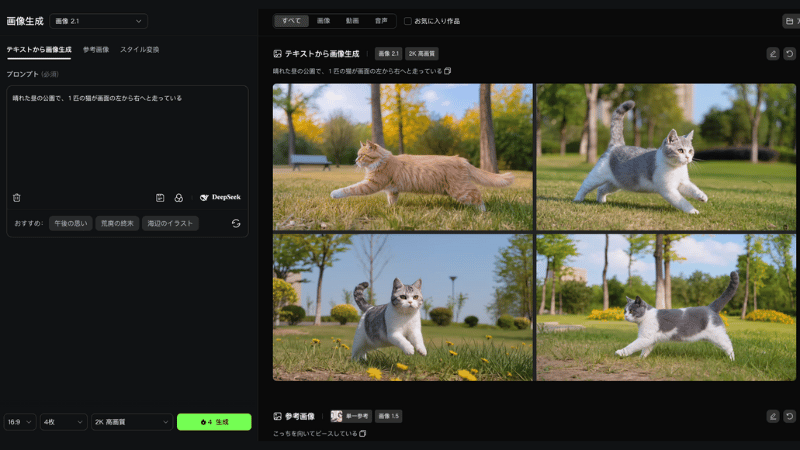Open the 画像 2.1 model dropdown
This screenshot has height=450, width=800.
click(98, 21)
